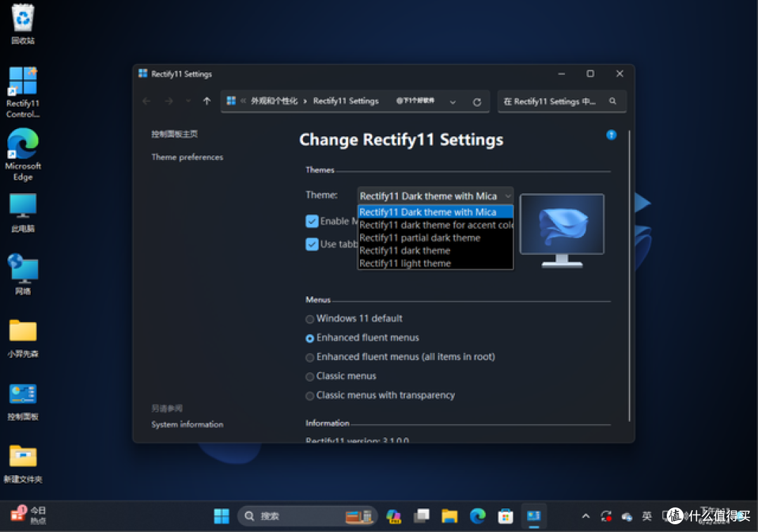Open Microsoft Store taskbar icon
Viewport: 758px width, 532px height.
tap(505, 517)
